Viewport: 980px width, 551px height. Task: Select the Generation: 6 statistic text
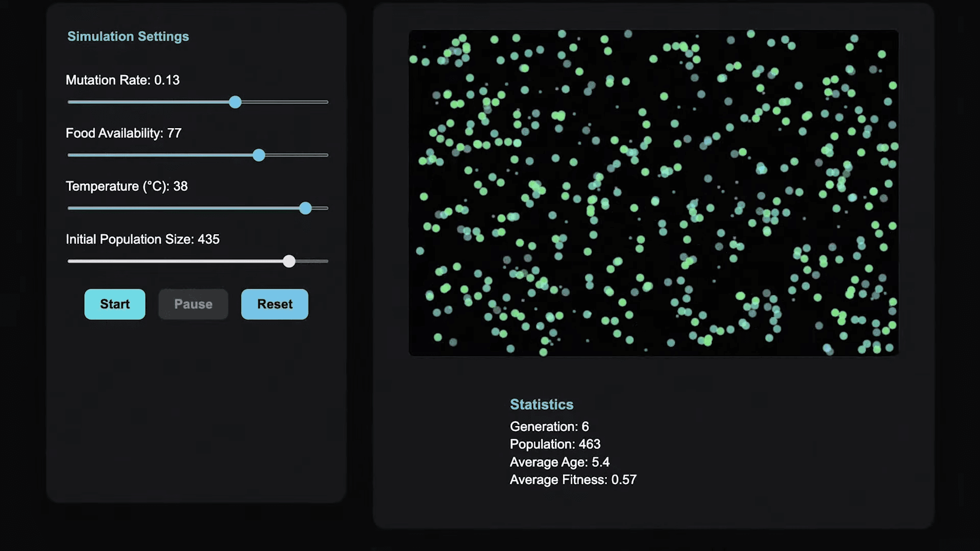click(549, 427)
